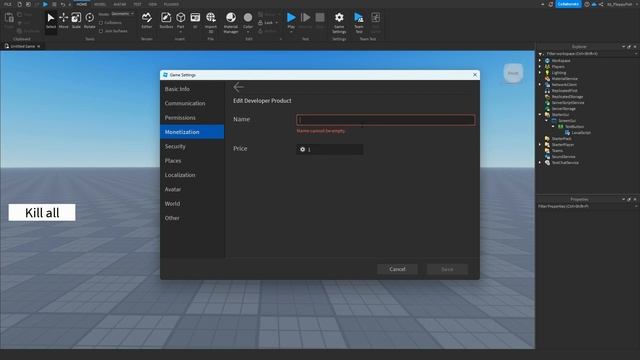Screen dimensions: 640x360
Task: Select SoundService in Explorer
Action: coord(563,157)
